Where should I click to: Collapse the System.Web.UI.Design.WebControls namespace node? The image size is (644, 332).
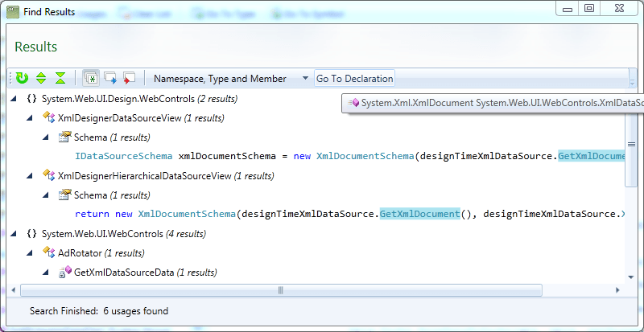pos(14,99)
